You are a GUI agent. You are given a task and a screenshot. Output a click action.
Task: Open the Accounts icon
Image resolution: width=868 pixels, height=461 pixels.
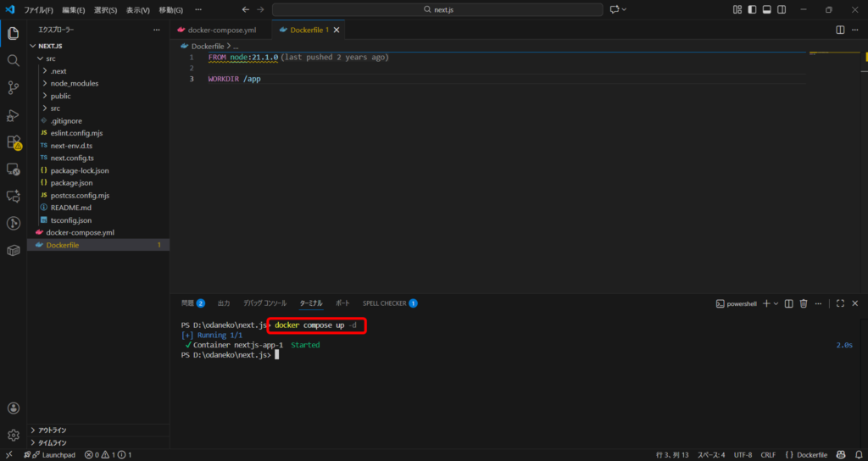coord(13,408)
